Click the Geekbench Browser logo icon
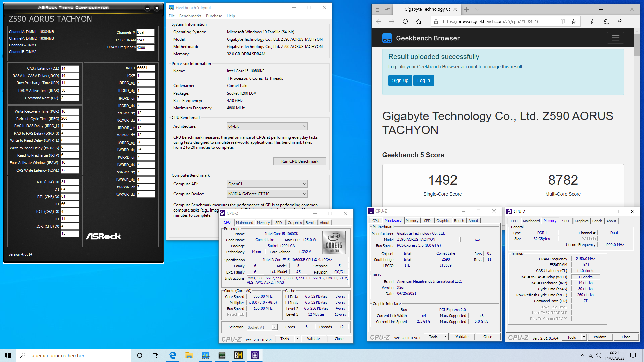Screen dimensions: 644x362 point(387,38)
